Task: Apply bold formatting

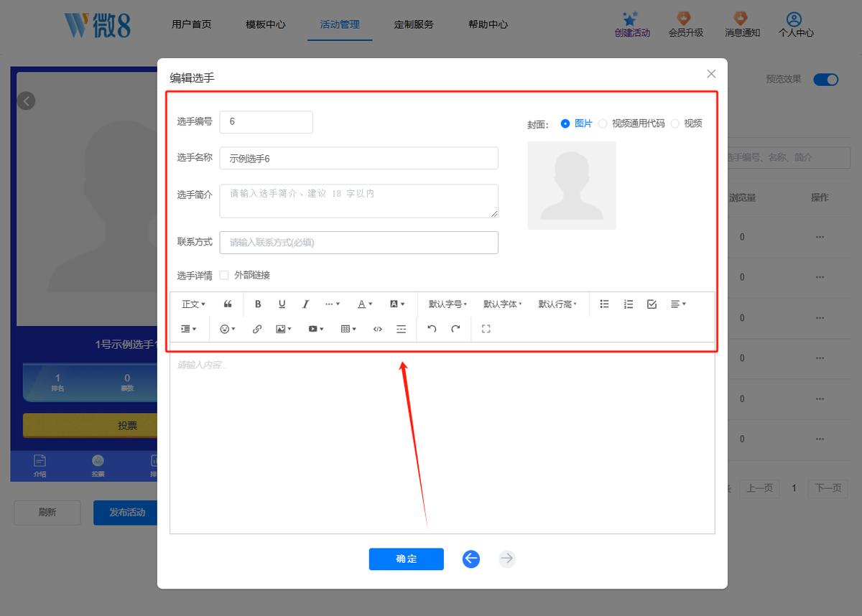Action: click(258, 304)
